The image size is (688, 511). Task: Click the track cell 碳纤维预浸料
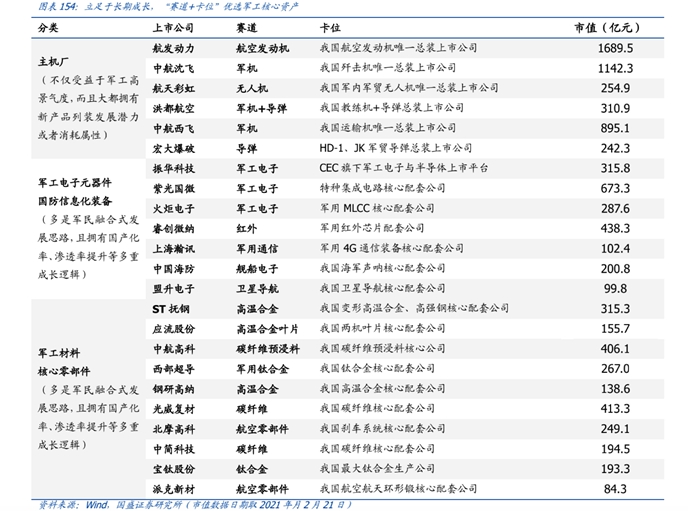tap(268, 349)
